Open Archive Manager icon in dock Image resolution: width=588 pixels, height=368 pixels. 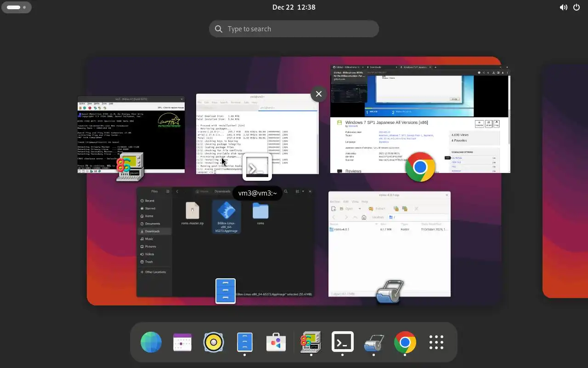click(x=373, y=343)
